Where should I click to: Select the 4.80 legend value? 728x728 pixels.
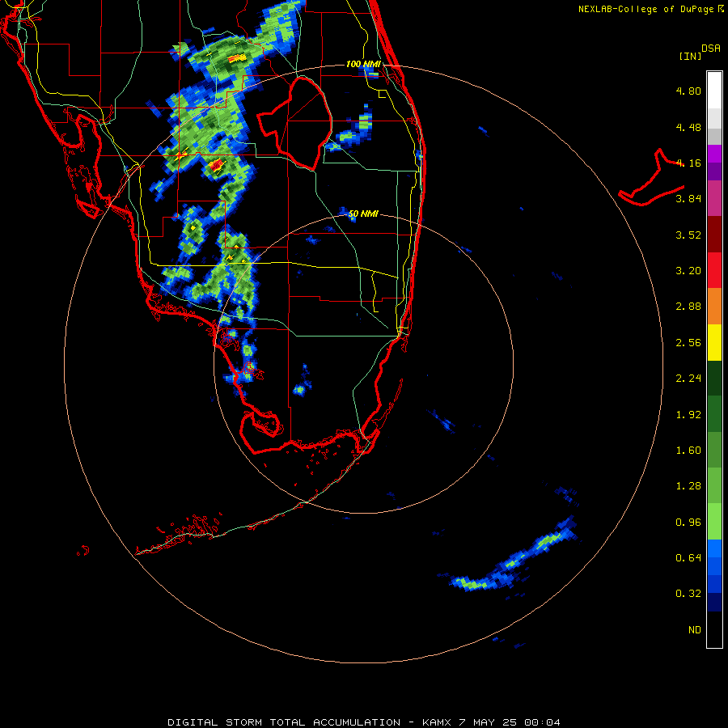[688, 91]
